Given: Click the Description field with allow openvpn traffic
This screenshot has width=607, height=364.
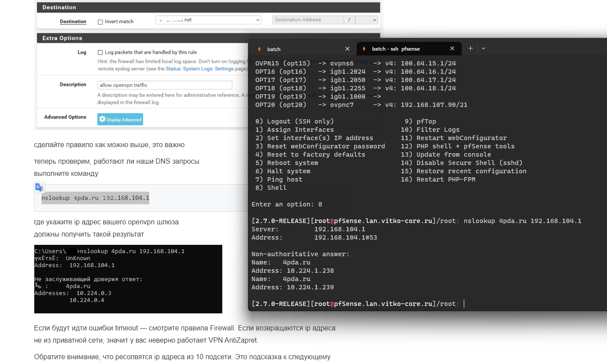Looking at the screenshot, I should pyautogui.click(x=165, y=85).
